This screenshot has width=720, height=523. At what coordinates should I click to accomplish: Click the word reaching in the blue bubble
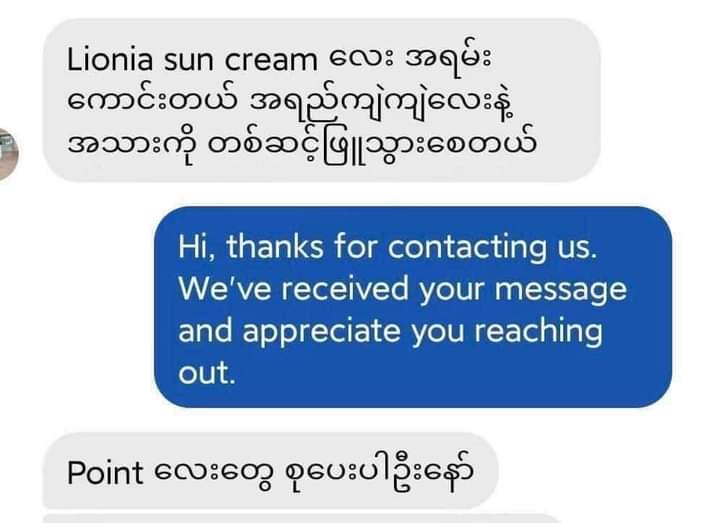point(538,332)
